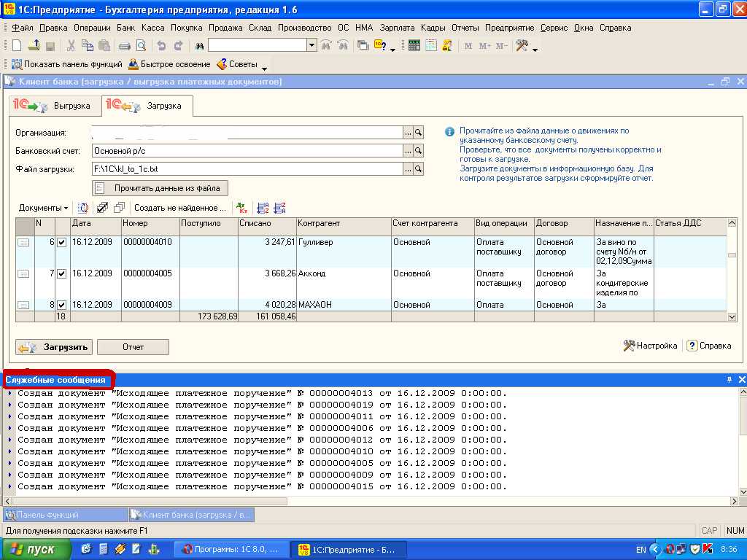Click the refresh documents list icon
The height and width of the screenshot is (560, 747).
click(84, 208)
